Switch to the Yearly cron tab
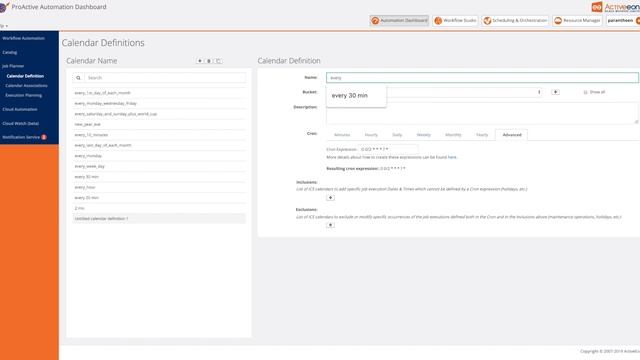 click(482, 135)
